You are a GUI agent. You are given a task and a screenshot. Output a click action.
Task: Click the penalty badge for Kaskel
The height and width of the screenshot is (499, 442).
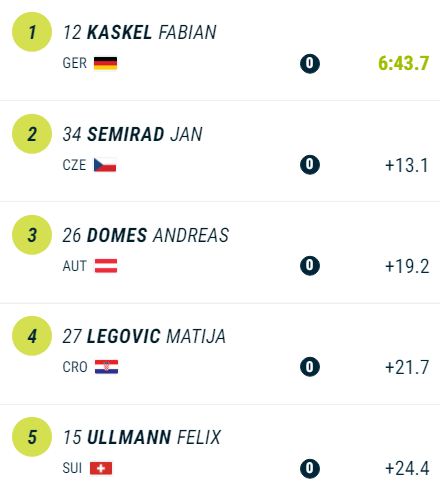tap(310, 63)
